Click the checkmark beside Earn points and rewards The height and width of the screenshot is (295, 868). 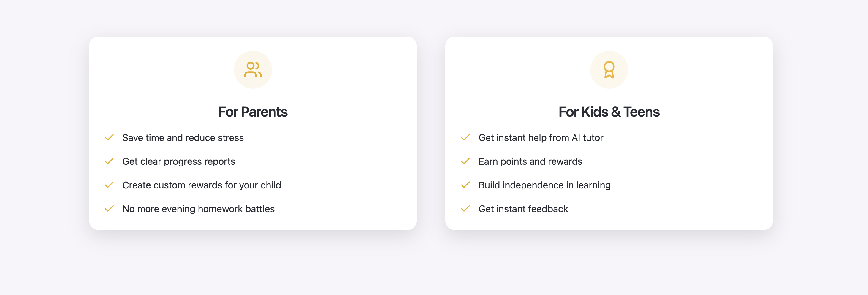[x=465, y=161]
